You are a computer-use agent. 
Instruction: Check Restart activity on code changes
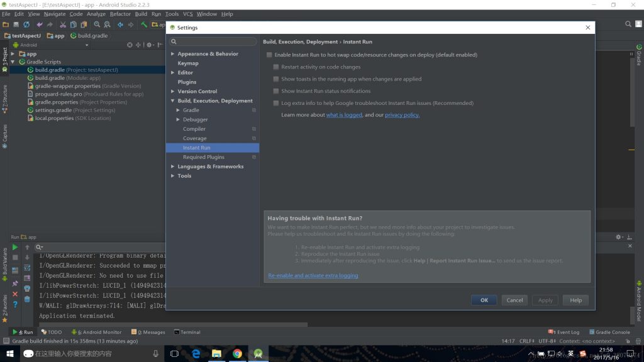click(275, 67)
